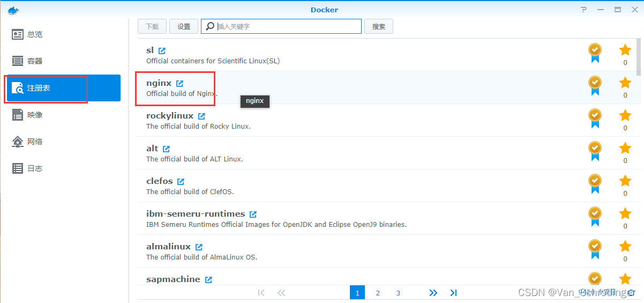Select the alt image name

point(152,149)
